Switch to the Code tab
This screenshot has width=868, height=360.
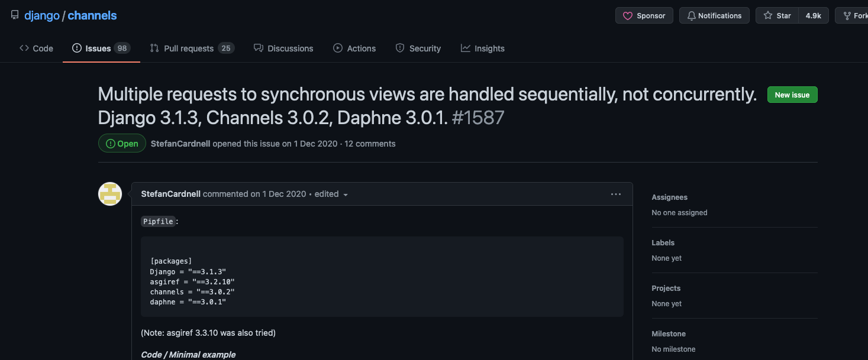(36, 48)
